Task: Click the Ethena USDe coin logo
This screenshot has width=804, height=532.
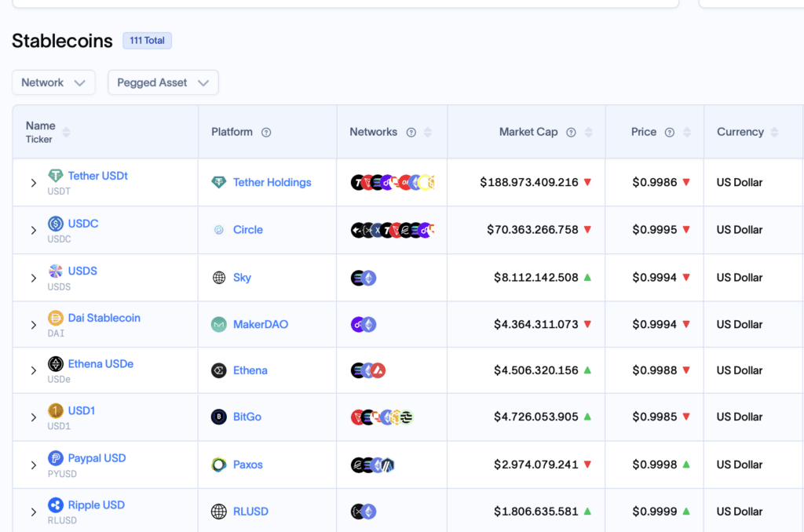Action: tap(56, 364)
